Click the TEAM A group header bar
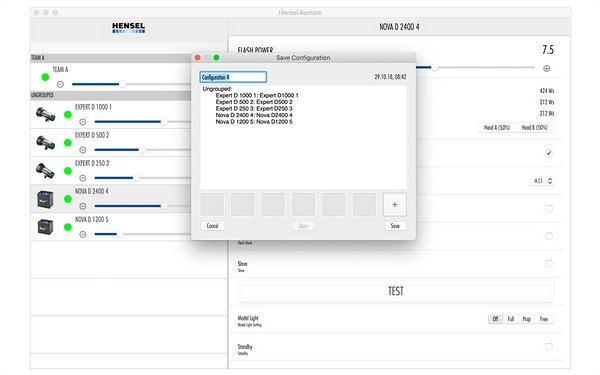The height and width of the screenshot is (375, 600). click(111, 58)
